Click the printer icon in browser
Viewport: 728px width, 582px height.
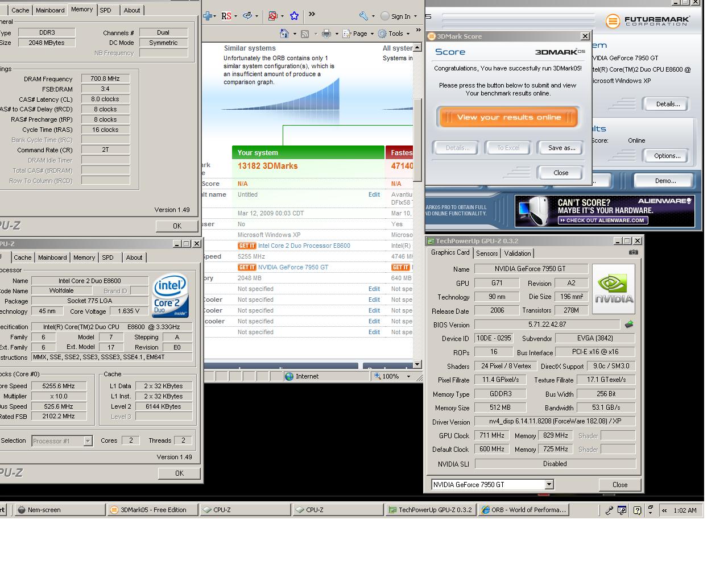[326, 34]
